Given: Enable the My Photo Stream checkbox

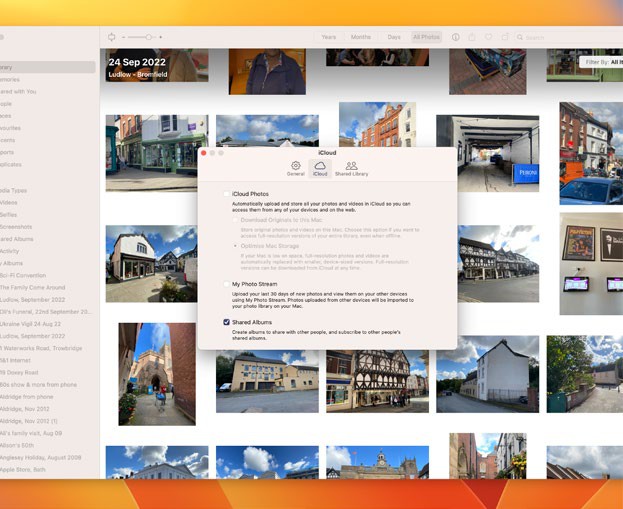Looking at the screenshot, I should click(x=226, y=284).
